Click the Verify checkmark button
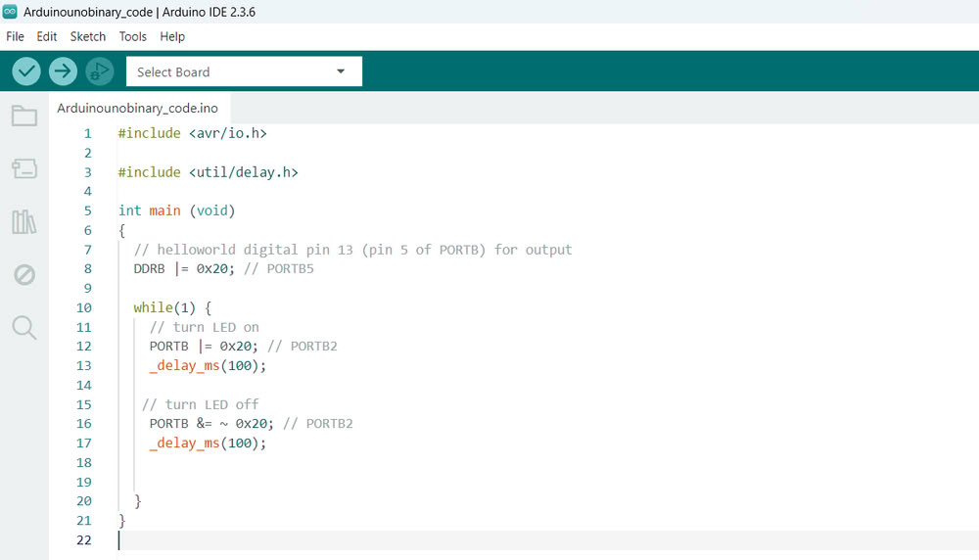This screenshot has height=560, width=979. pyautogui.click(x=26, y=71)
